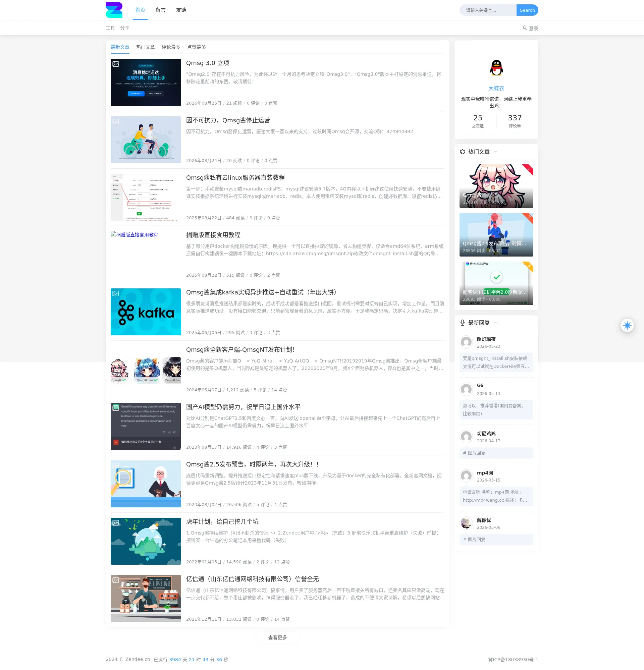Switch to the 最新文章 tab

click(120, 47)
